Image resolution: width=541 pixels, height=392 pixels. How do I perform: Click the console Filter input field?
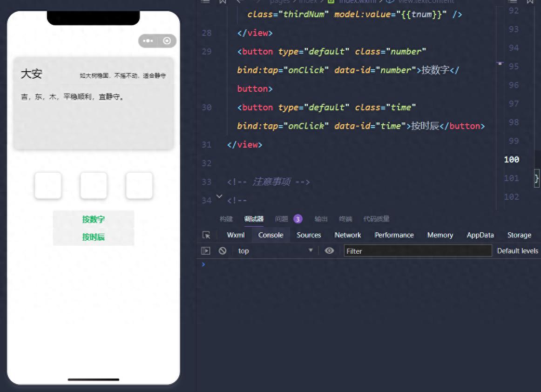click(418, 251)
